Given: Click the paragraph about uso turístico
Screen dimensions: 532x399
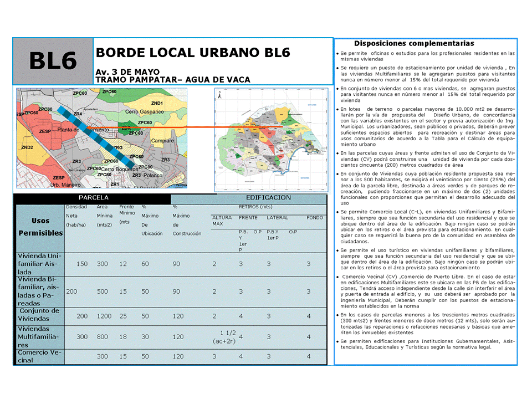Looking at the screenshot, I should (x=427, y=259).
